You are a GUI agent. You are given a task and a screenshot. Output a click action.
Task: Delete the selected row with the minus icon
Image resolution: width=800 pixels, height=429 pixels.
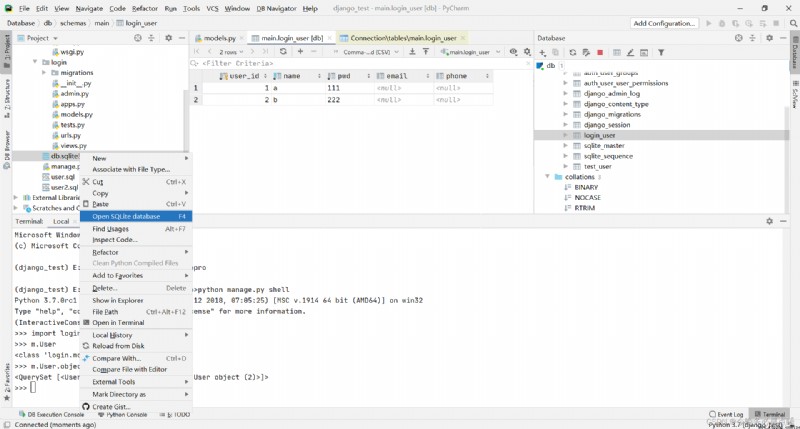pos(313,52)
